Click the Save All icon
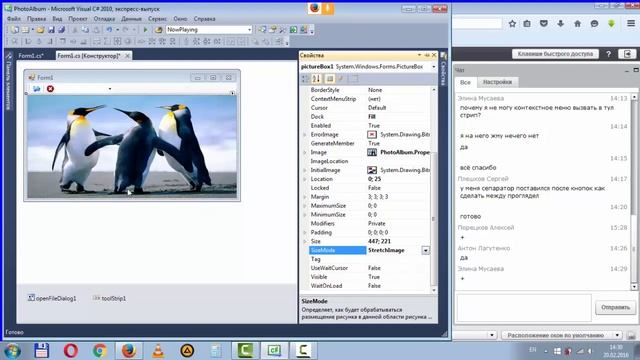 [x=62, y=30]
